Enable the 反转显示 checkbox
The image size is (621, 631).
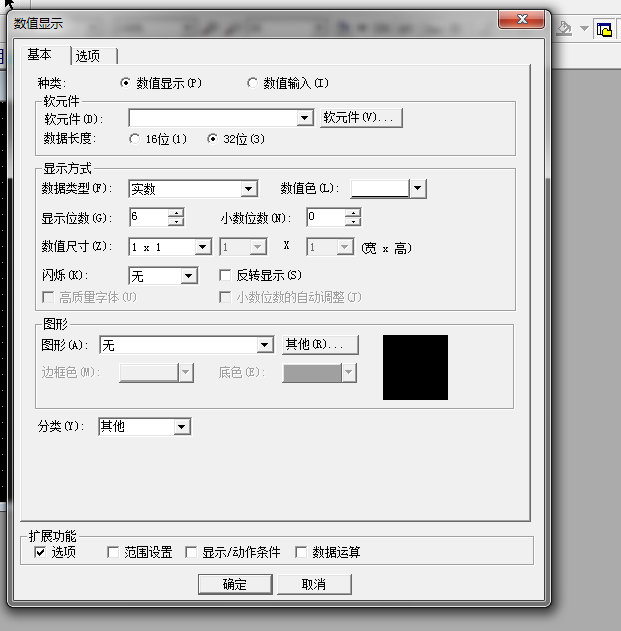pyautogui.click(x=225, y=275)
